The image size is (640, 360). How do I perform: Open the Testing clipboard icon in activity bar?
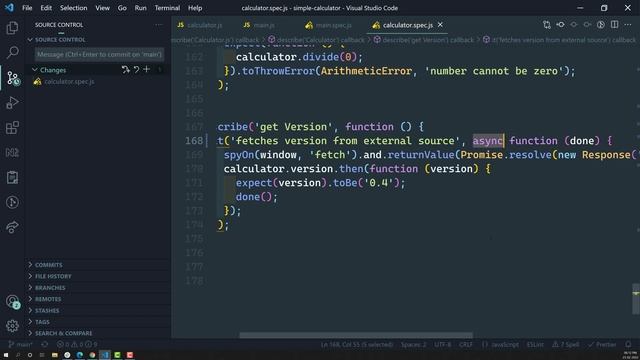(x=12, y=178)
